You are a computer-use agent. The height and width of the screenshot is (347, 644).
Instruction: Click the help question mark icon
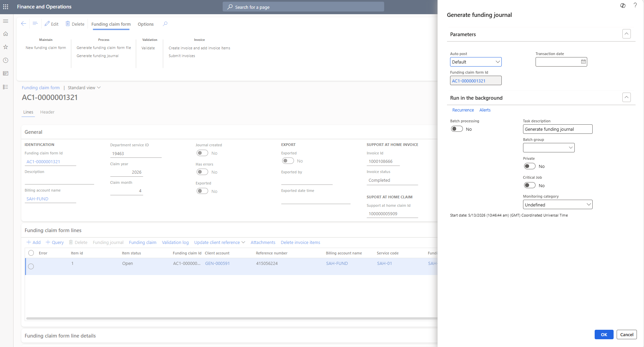635,5
